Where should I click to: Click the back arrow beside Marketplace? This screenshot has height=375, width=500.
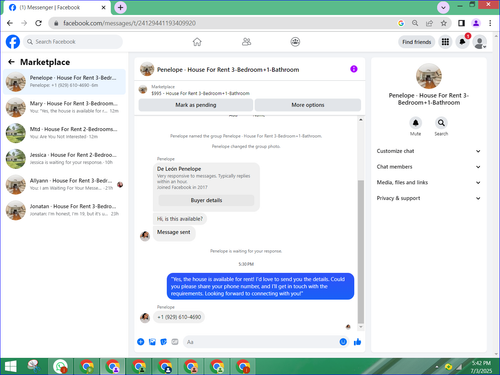coord(11,62)
